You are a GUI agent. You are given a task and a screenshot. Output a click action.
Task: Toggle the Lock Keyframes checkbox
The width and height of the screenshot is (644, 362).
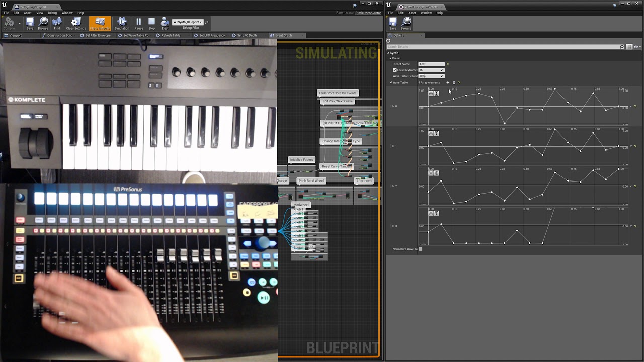click(395, 70)
